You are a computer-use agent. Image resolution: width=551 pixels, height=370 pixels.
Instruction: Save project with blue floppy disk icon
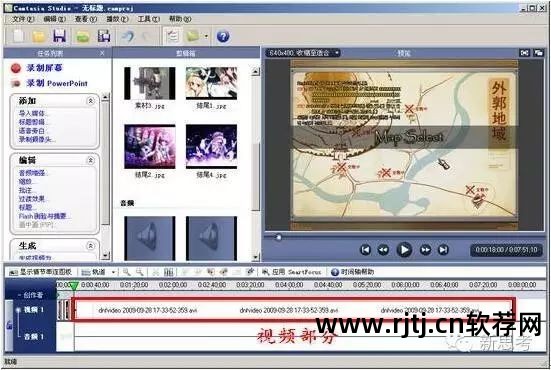[x=59, y=36]
